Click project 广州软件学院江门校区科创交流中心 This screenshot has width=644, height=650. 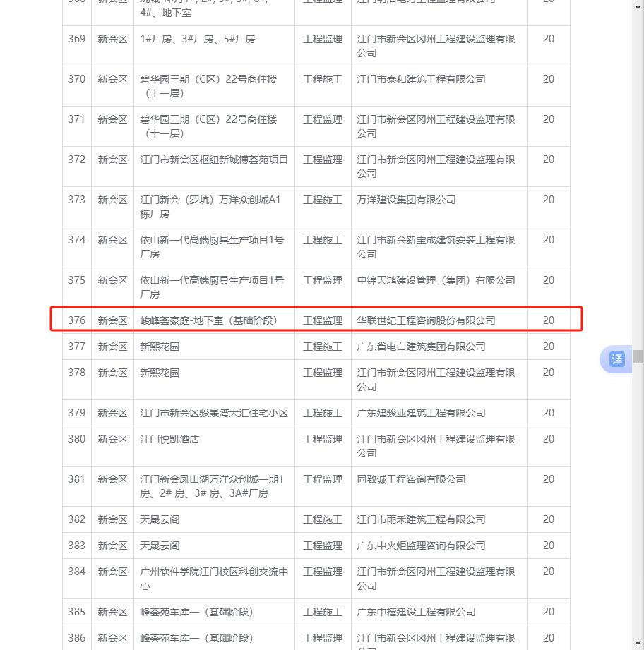213,579
